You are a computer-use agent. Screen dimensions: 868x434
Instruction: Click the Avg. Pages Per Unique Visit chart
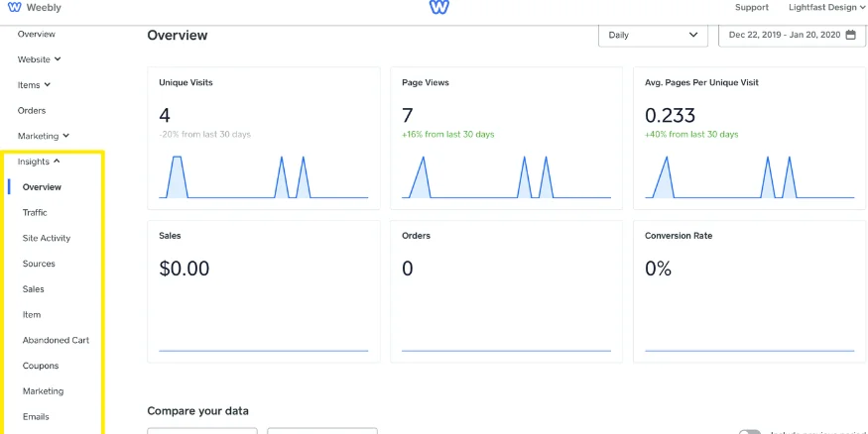(750, 177)
